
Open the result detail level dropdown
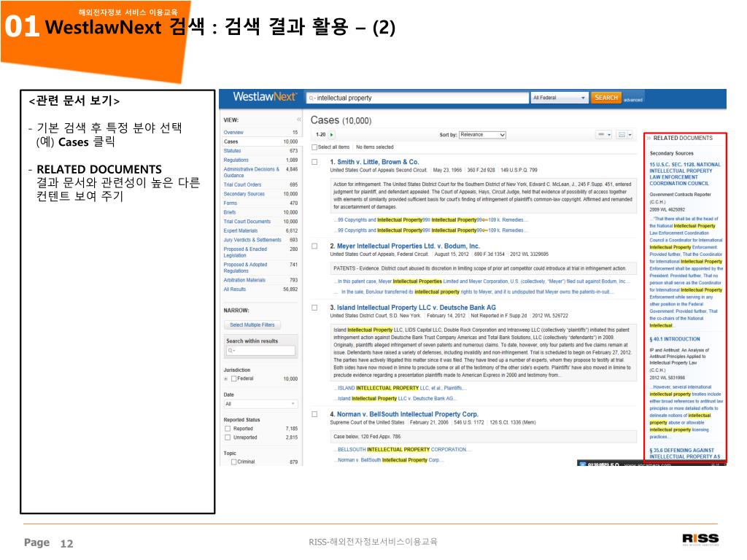[604, 135]
